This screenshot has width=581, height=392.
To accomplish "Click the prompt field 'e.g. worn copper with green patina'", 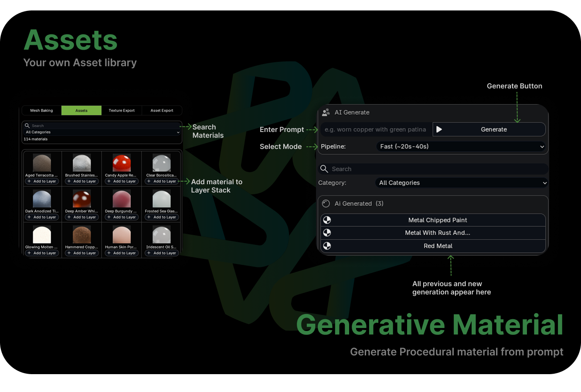I will [376, 129].
